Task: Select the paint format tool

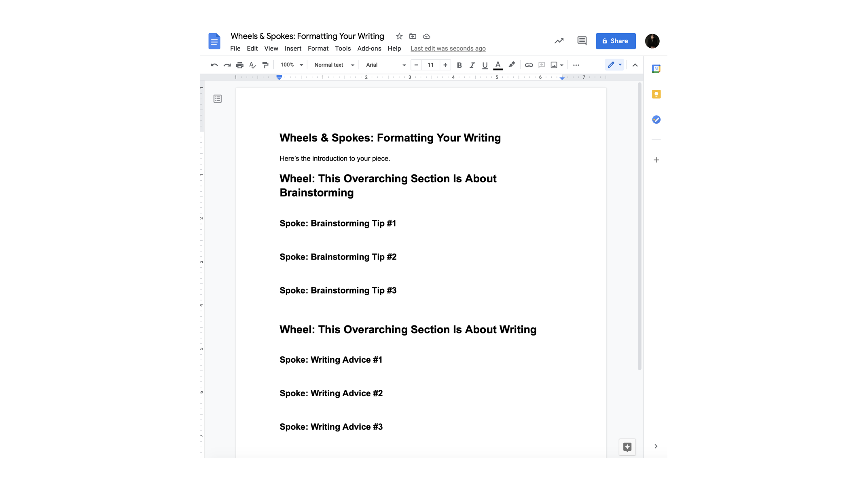Action: coord(265,65)
